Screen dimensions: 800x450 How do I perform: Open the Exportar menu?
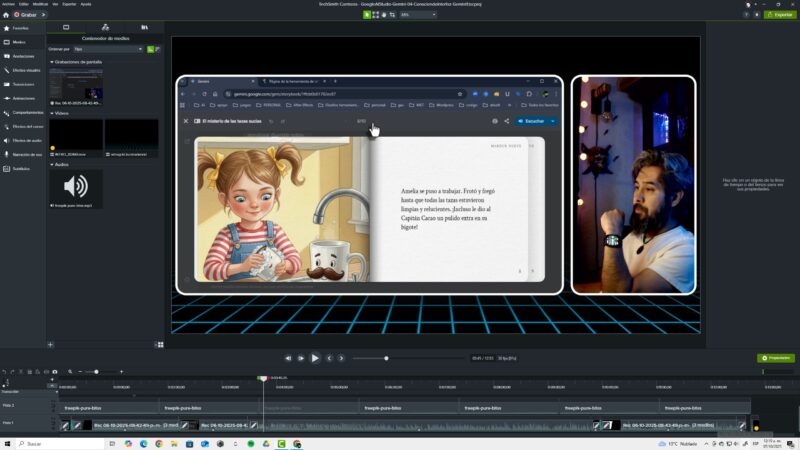(x=69, y=4)
